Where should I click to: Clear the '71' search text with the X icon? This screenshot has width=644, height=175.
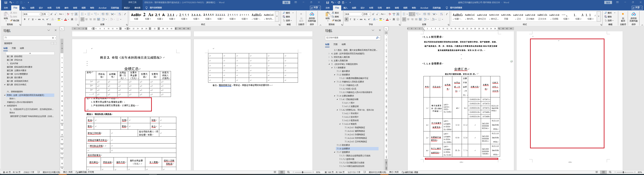tap(53, 38)
